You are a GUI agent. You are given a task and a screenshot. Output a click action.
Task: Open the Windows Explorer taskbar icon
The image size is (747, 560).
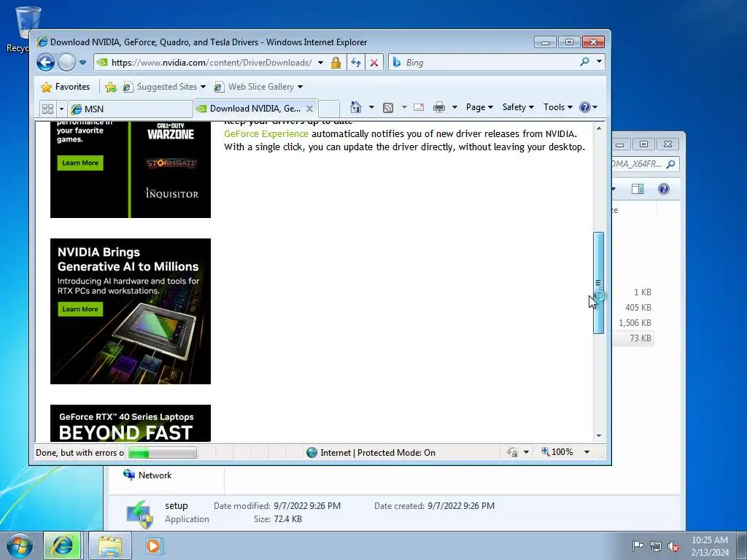[110, 545]
